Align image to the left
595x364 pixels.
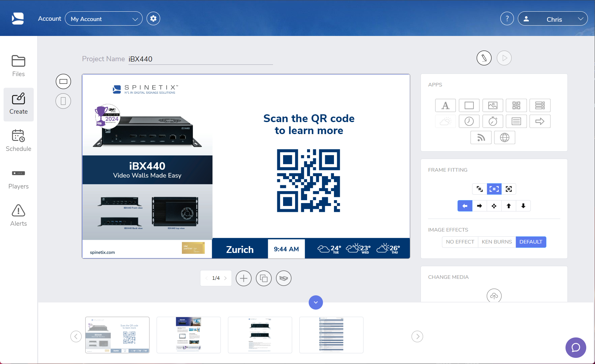tap(465, 206)
